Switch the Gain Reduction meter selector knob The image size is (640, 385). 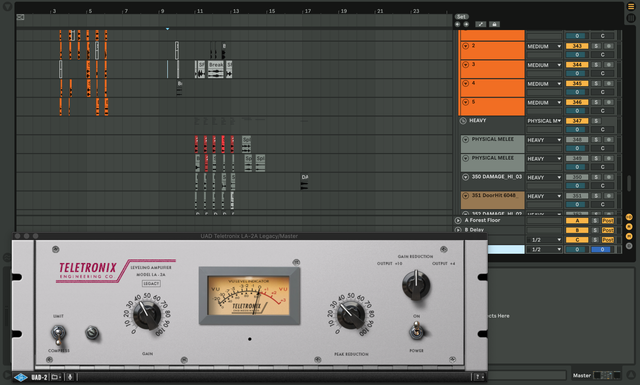416,285
